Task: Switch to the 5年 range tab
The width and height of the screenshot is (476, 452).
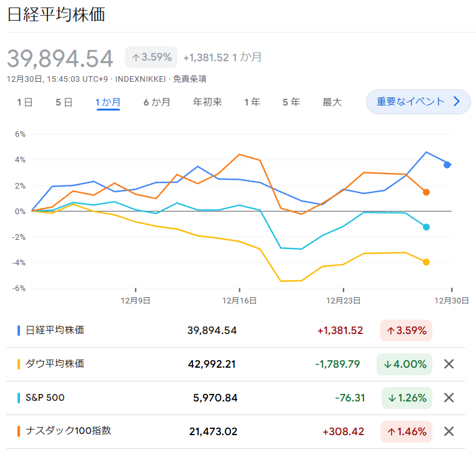Action: (x=291, y=102)
